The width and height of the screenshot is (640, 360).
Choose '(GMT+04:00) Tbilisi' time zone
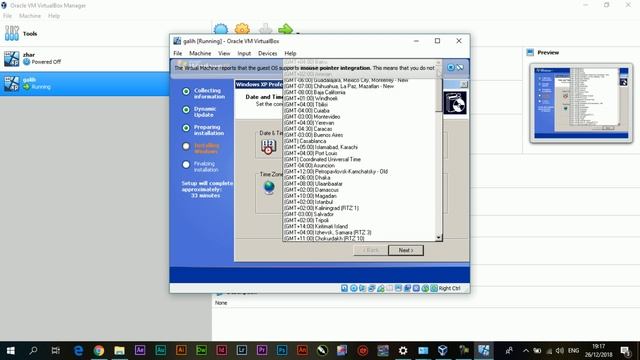click(x=306, y=104)
